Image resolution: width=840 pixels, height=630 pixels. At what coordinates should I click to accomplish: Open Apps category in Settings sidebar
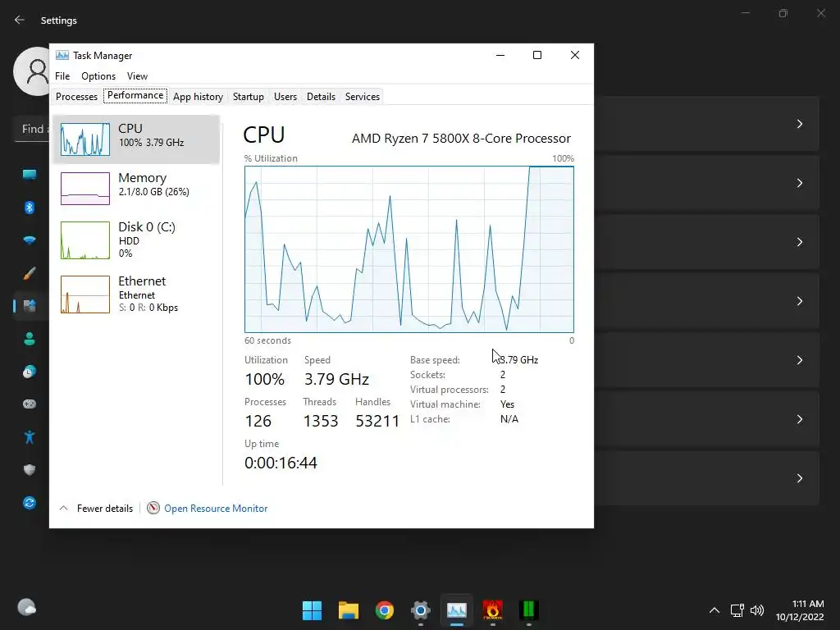pos(30,306)
